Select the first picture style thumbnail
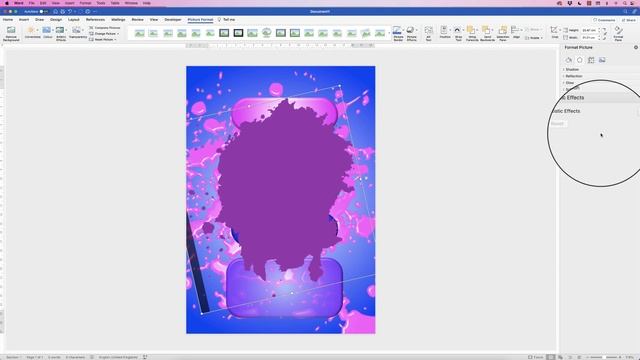The height and width of the screenshot is (360, 640). click(x=140, y=33)
